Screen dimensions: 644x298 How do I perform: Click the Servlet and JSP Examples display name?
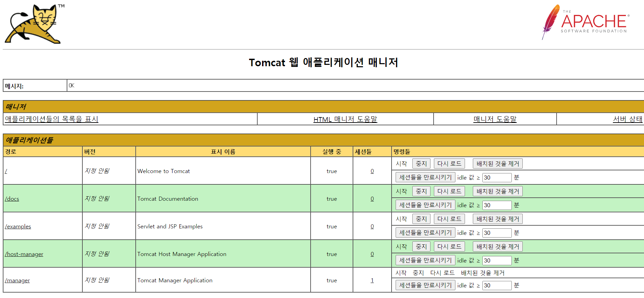point(170,226)
